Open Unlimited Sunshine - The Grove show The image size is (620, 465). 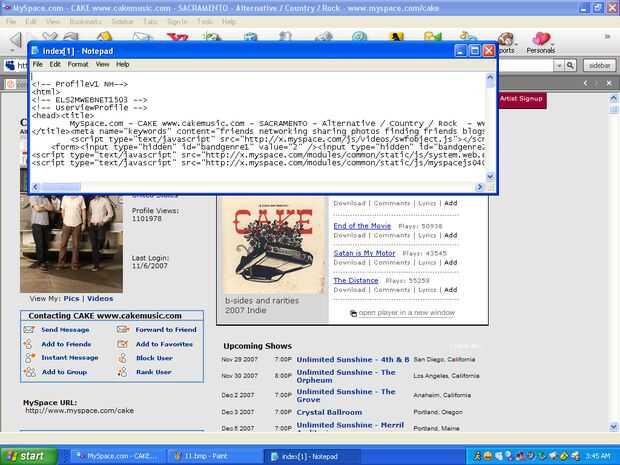pos(346,395)
